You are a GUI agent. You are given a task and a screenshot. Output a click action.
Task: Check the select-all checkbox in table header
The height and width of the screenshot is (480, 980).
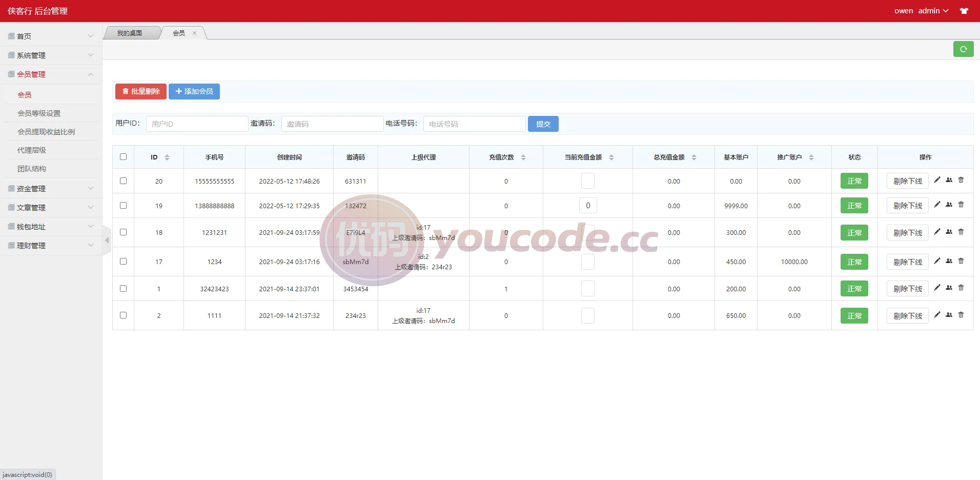[123, 157]
